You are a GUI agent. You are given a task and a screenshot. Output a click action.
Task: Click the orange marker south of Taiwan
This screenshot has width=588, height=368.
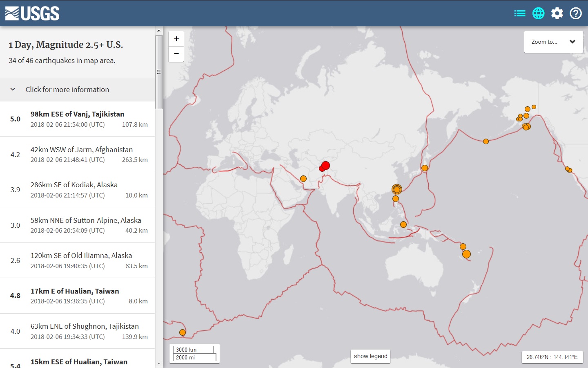[x=396, y=199]
